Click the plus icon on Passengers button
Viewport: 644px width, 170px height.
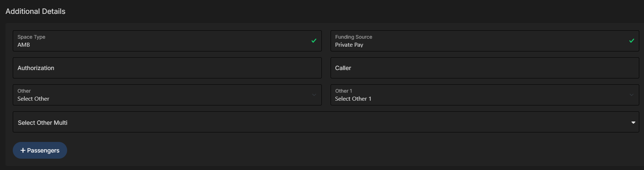tap(23, 150)
